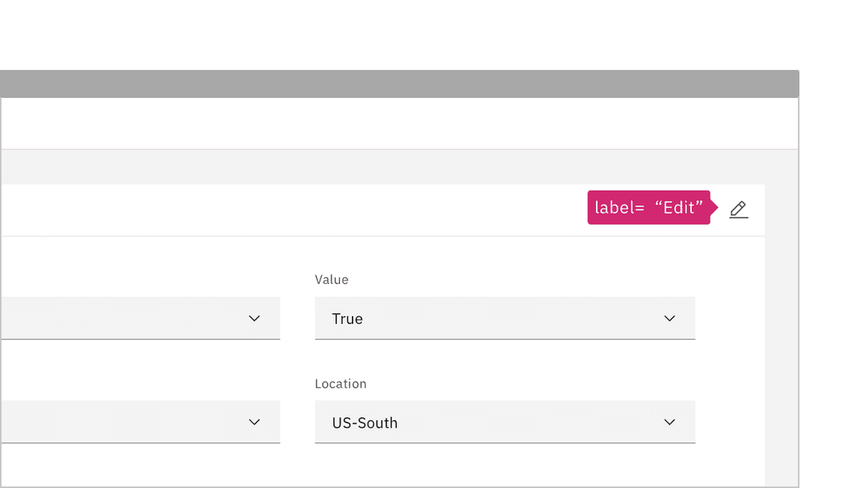Click the Edit pencil icon
The image size is (868, 488).
pyautogui.click(x=738, y=209)
